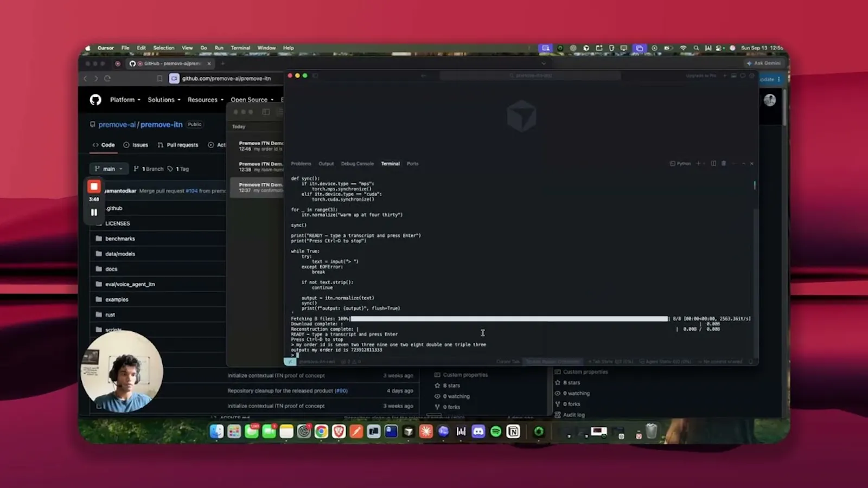This screenshot has width=868, height=488.
Task: Open the File menu
Action: pyautogui.click(x=125, y=48)
